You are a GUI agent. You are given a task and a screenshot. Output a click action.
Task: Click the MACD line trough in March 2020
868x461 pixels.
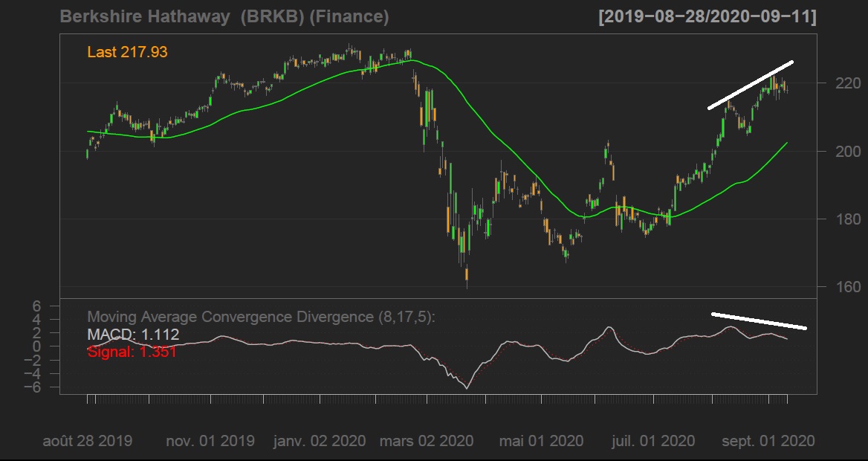[467, 388]
